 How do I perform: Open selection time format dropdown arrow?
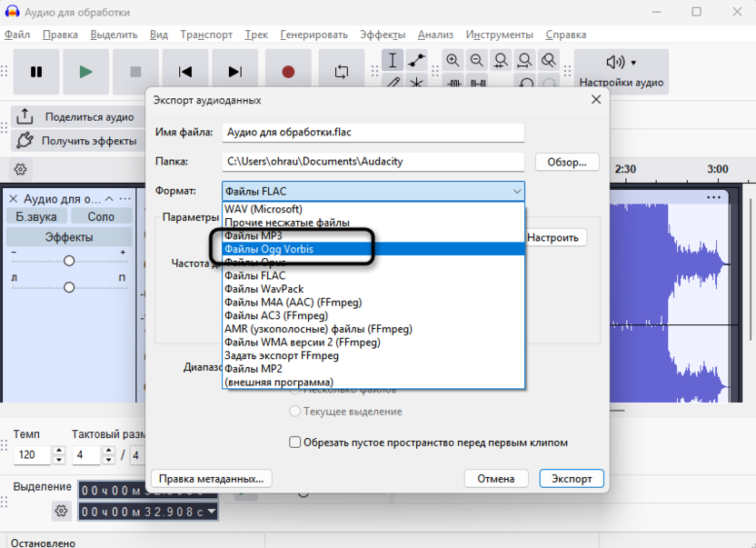click(x=211, y=512)
